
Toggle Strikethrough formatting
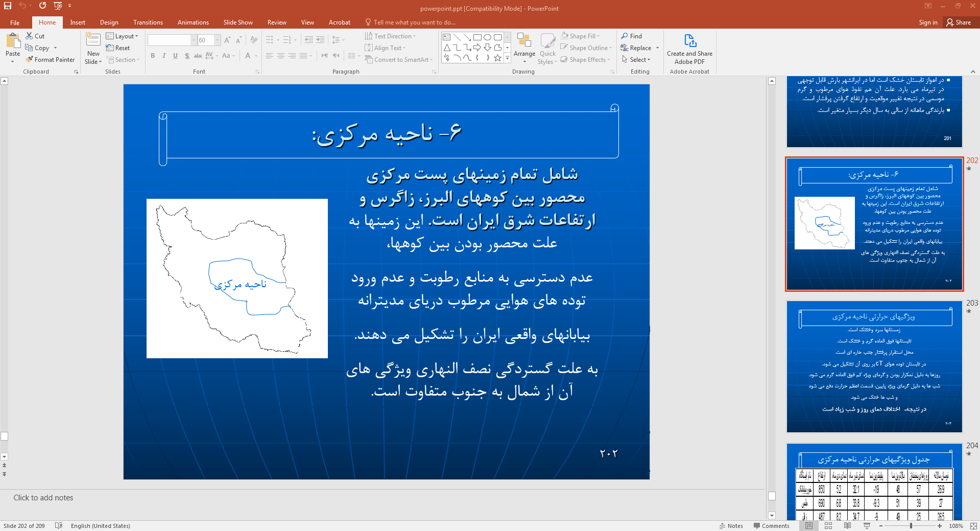[198, 56]
